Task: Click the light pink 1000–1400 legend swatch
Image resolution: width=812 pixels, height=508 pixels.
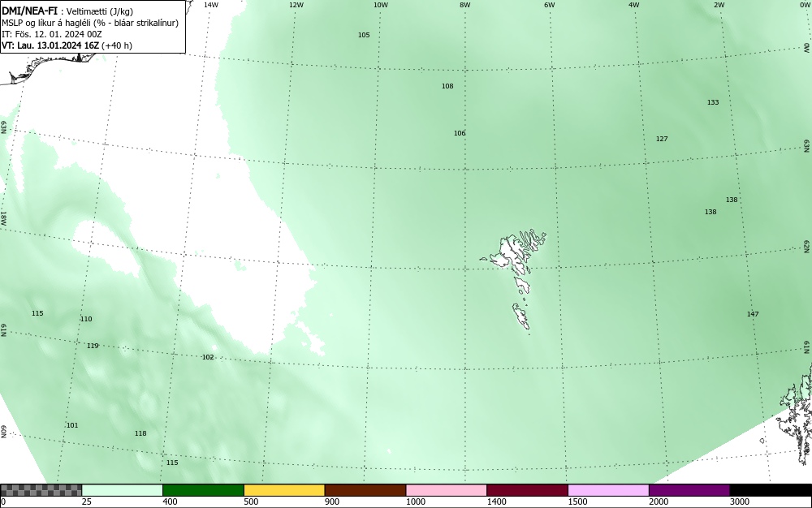Action: 447,490
